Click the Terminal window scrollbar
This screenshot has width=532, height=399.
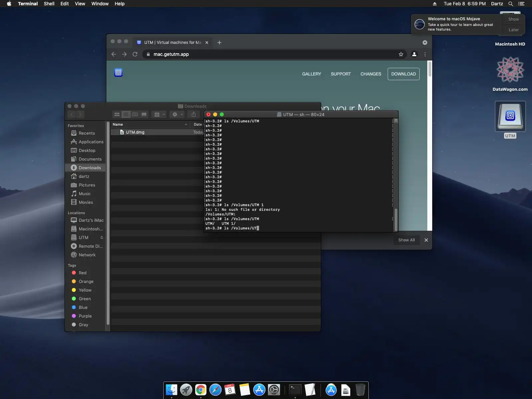pos(396,220)
